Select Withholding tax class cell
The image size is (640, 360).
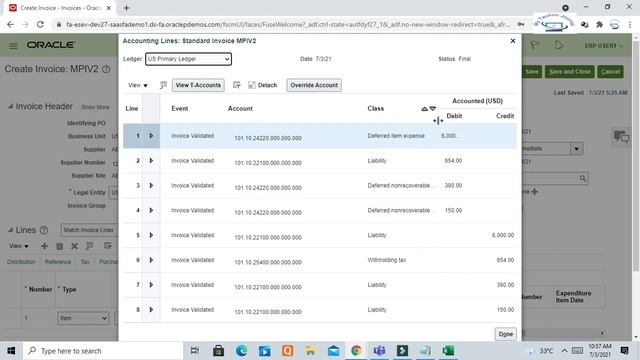[387, 260]
